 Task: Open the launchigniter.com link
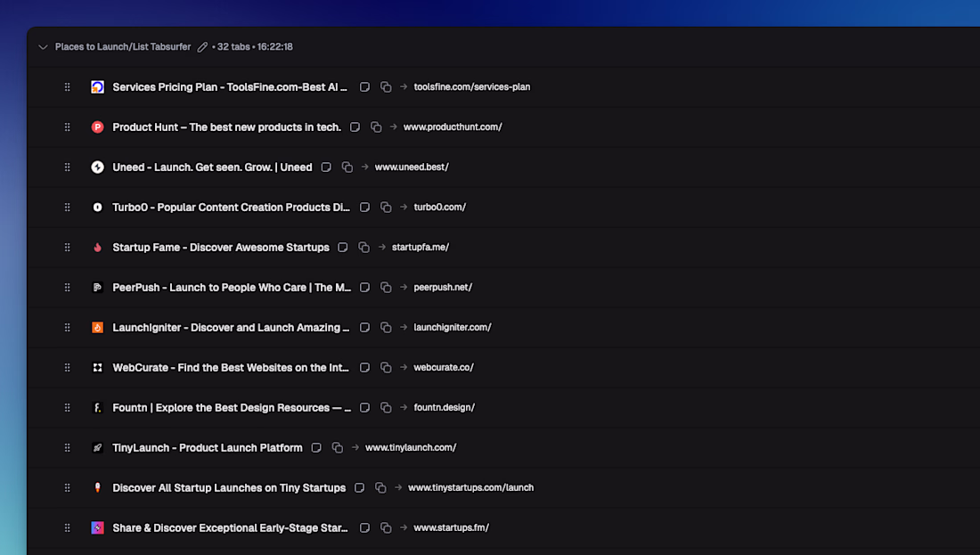click(452, 328)
